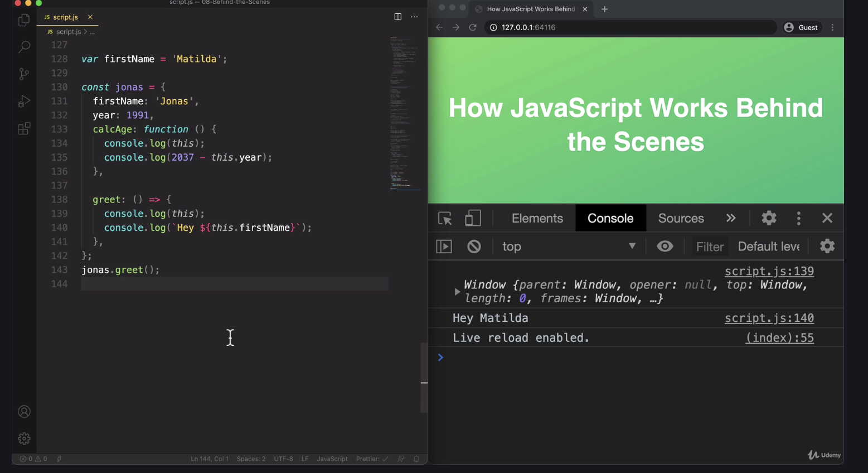
Task: Toggle the console sidebar
Action: 444,247
